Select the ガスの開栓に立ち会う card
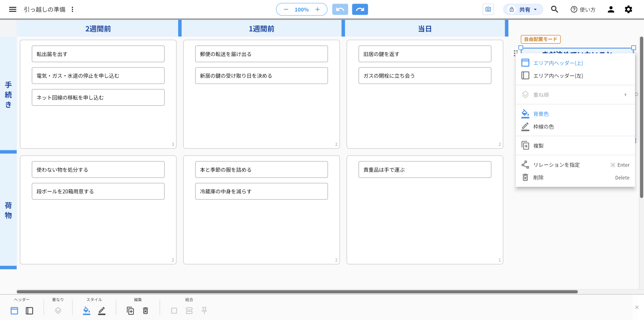 [425, 76]
